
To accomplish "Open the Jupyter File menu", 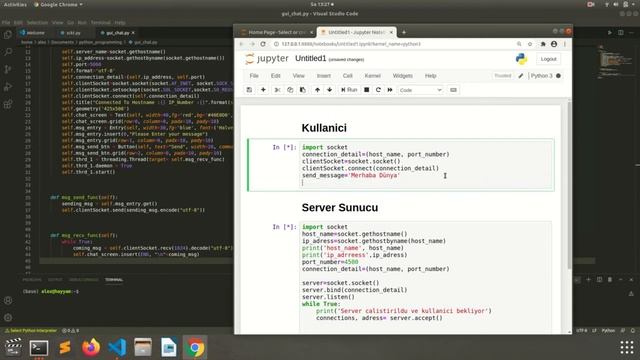I will point(254,76).
